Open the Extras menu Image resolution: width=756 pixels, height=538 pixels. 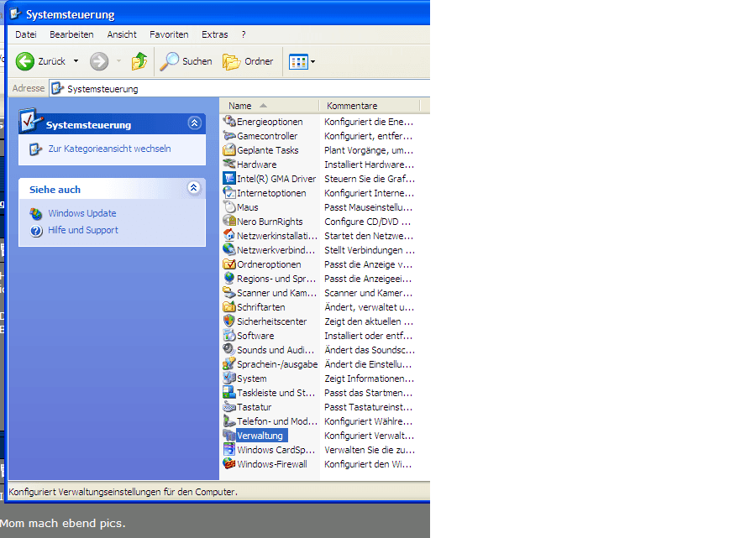click(214, 34)
